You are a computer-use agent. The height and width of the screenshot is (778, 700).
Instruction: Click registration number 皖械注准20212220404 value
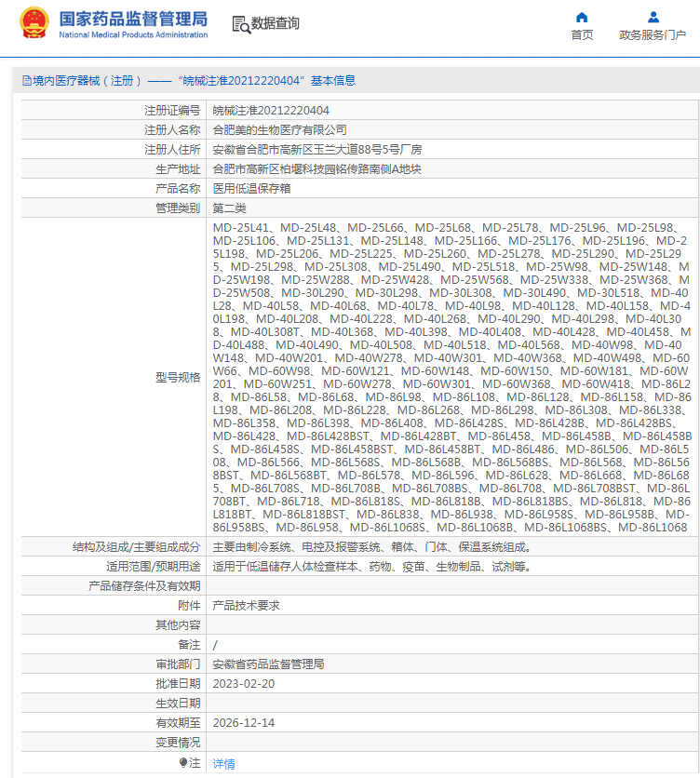[271, 110]
